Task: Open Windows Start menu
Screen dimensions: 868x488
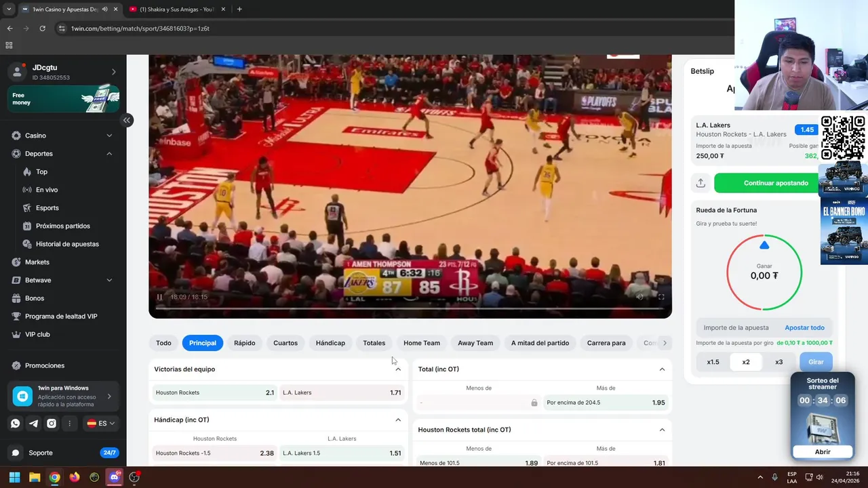Action: pos(14,477)
